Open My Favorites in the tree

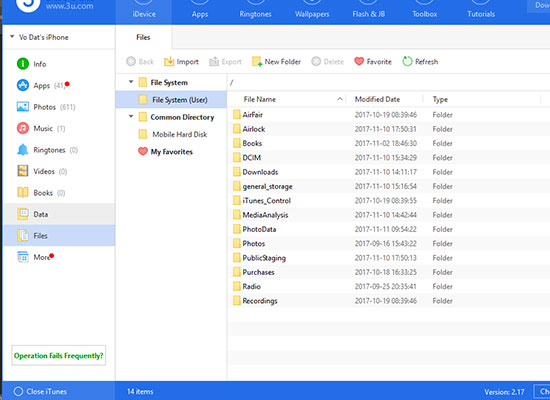tap(165, 152)
